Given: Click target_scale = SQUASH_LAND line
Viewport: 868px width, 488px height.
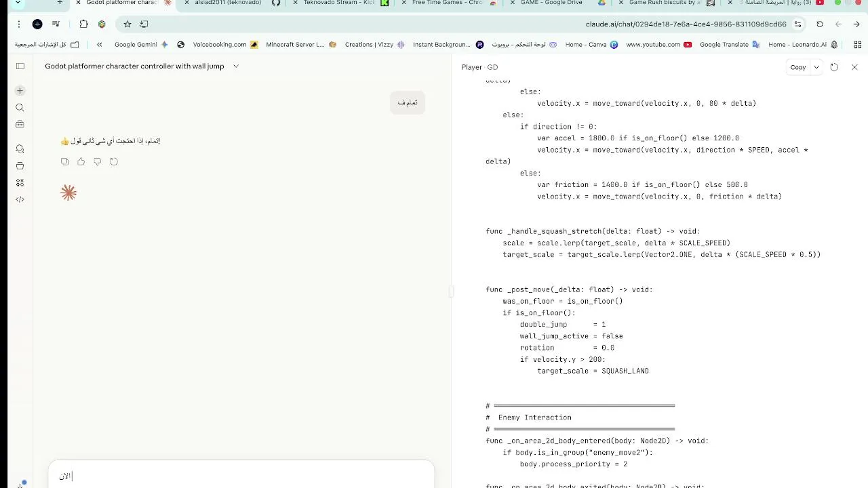Looking at the screenshot, I should pyautogui.click(x=593, y=371).
